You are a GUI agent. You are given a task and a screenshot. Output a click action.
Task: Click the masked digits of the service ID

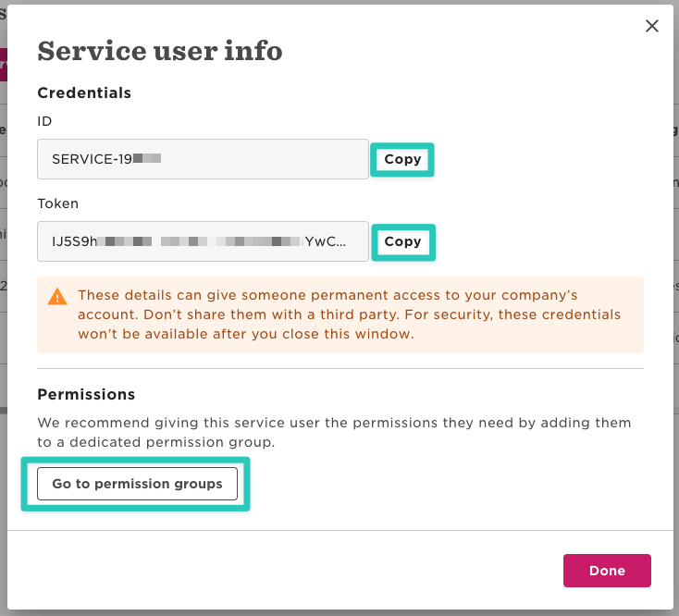[x=147, y=159]
